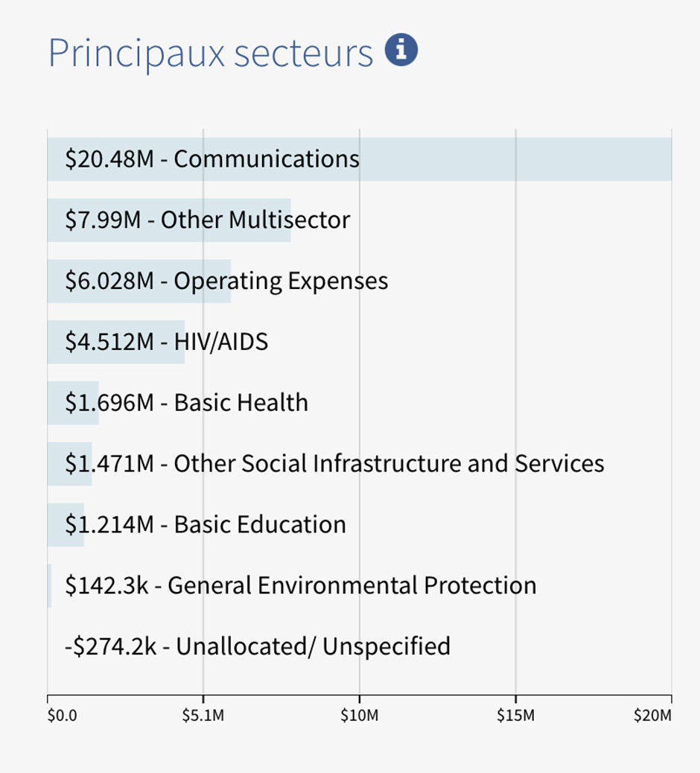
Task: Click the Other Multisector bar
Action: 169,220
